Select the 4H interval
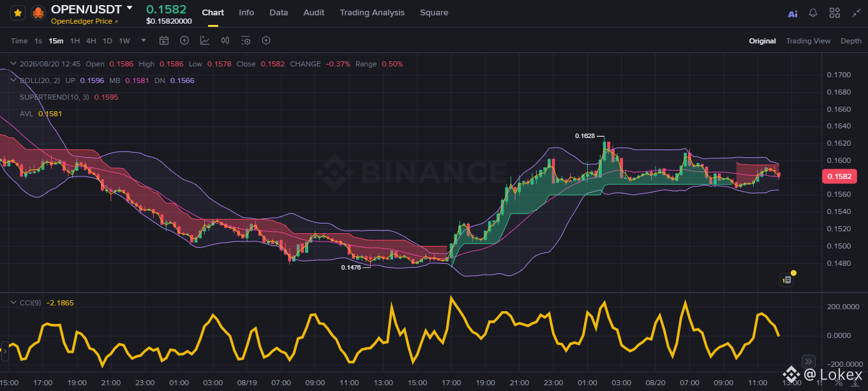 point(91,41)
